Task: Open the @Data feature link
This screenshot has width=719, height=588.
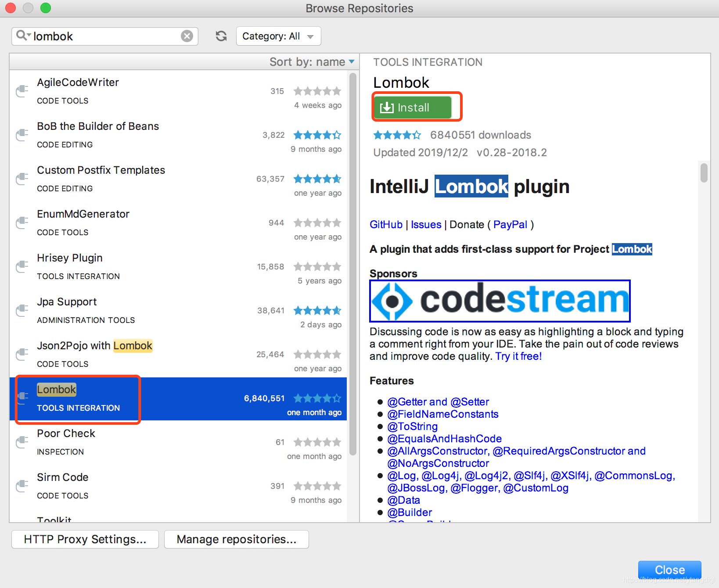Action: click(404, 500)
